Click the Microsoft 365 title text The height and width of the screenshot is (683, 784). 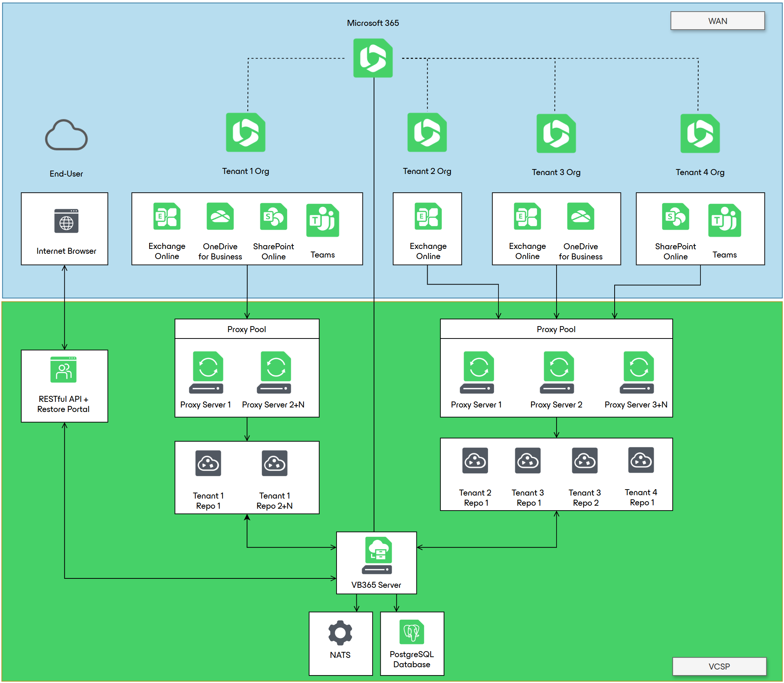pos(373,23)
